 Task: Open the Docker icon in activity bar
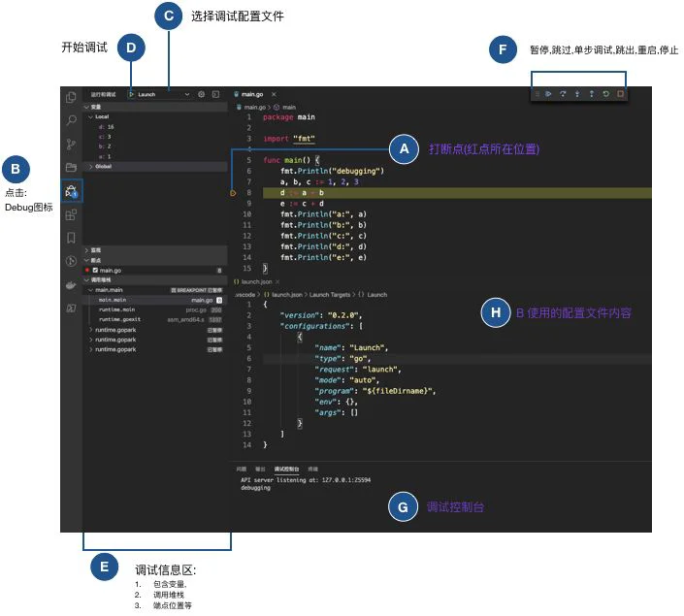click(x=71, y=284)
